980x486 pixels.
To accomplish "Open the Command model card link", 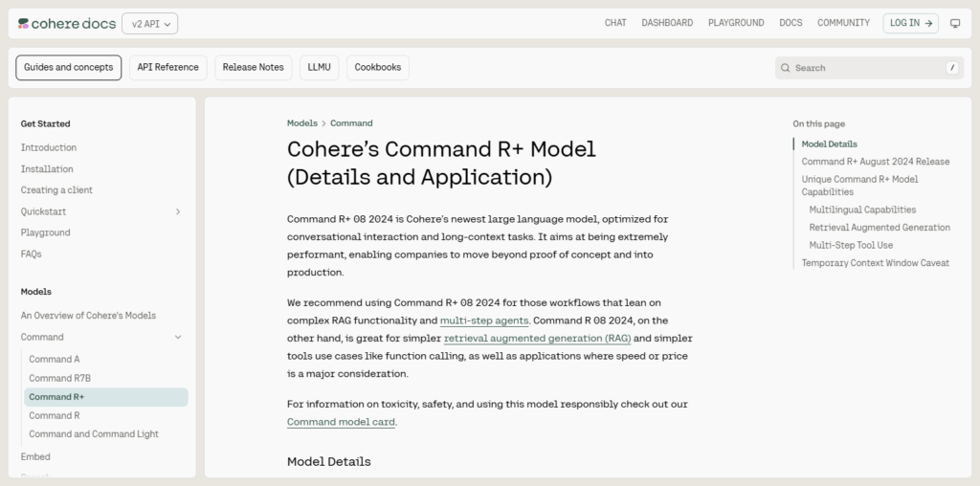I will pyautogui.click(x=341, y=422).
